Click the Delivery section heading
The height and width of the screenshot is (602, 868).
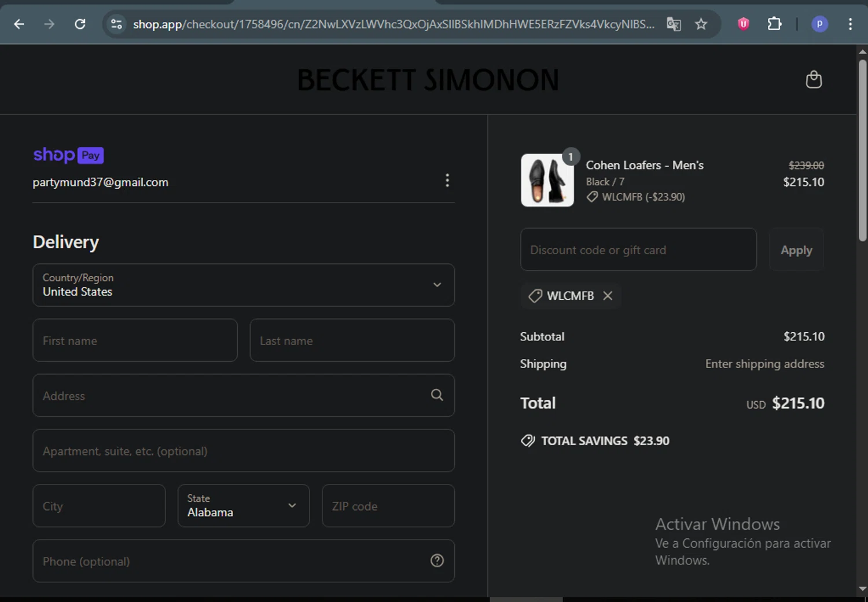[66, 242]
